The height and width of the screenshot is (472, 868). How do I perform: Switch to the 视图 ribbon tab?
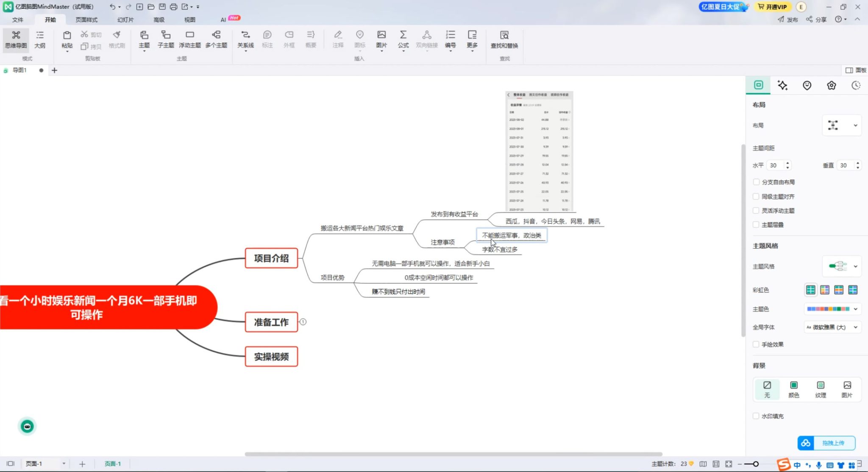coord(189,20)
